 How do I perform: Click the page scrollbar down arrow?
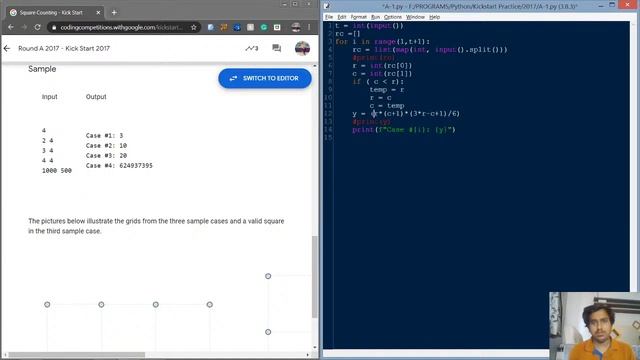pos(315,348)
